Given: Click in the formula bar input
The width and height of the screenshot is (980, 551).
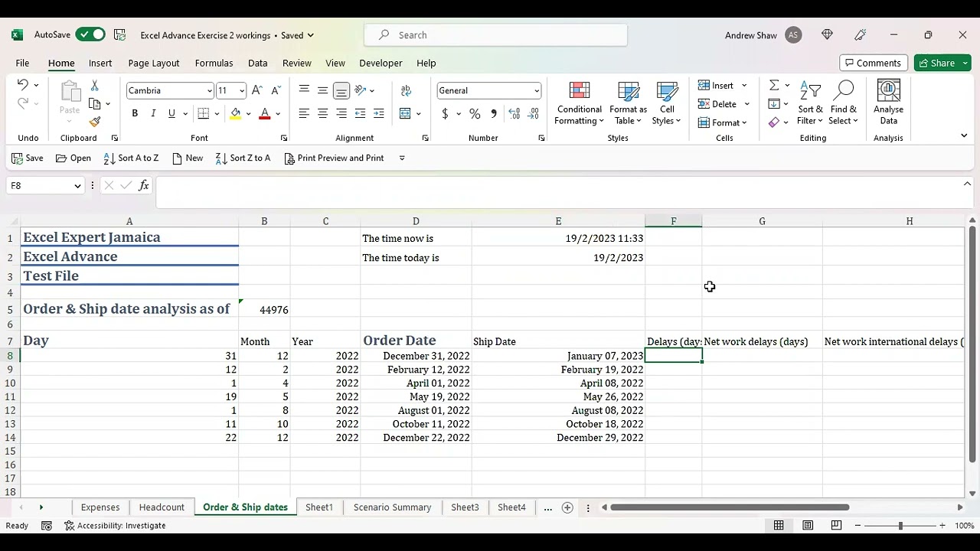Looking at the screenshot, I should tap(557, 192).
